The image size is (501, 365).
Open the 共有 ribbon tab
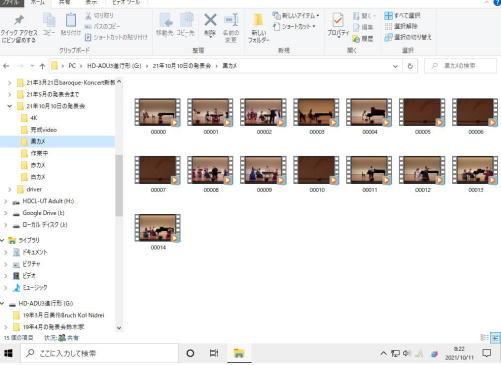(x=65, y=3)
